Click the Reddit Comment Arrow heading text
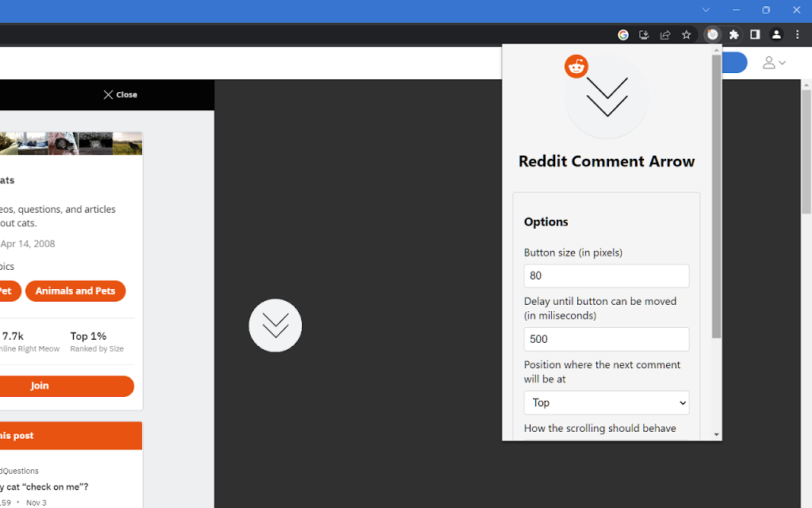This screenshot has width=812, height=508. tap(607, 161)
